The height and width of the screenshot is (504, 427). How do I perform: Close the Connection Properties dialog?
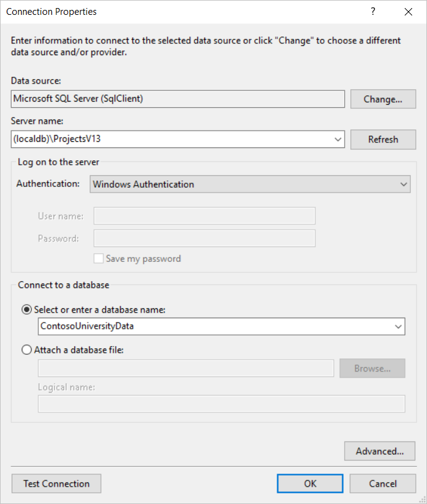408,12
